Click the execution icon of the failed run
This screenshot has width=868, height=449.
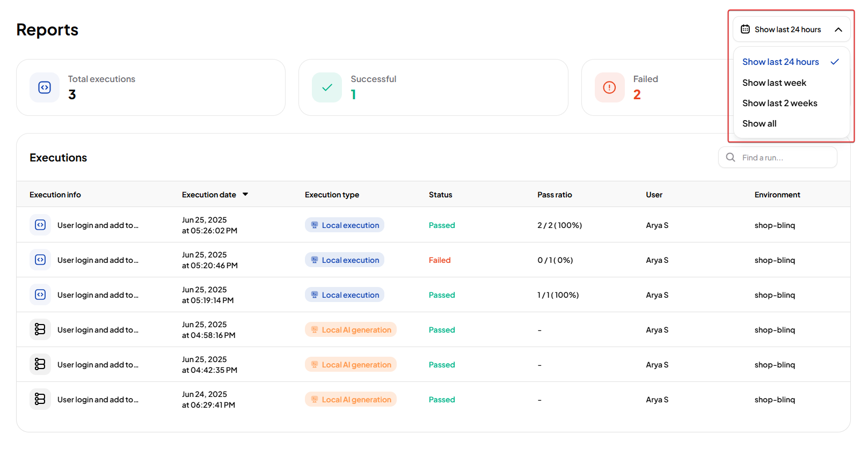[40, 260]
